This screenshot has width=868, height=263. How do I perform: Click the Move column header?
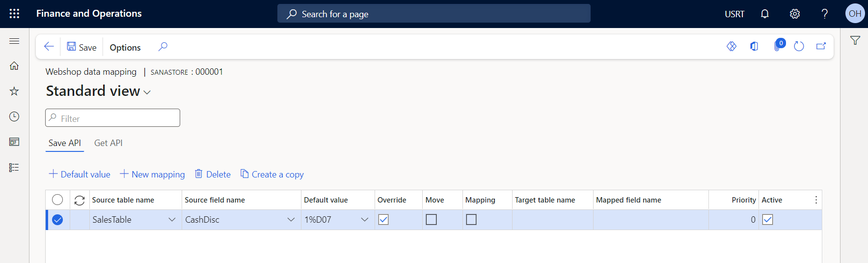(434, 200)
